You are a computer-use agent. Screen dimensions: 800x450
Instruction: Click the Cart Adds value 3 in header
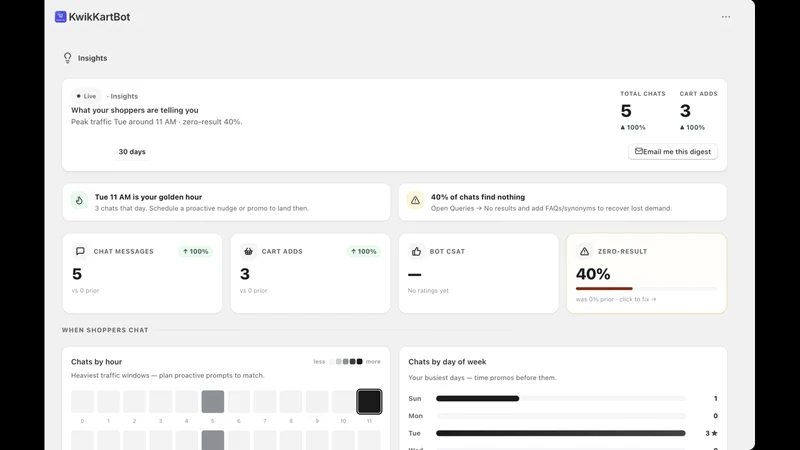[x=685, y=111]
